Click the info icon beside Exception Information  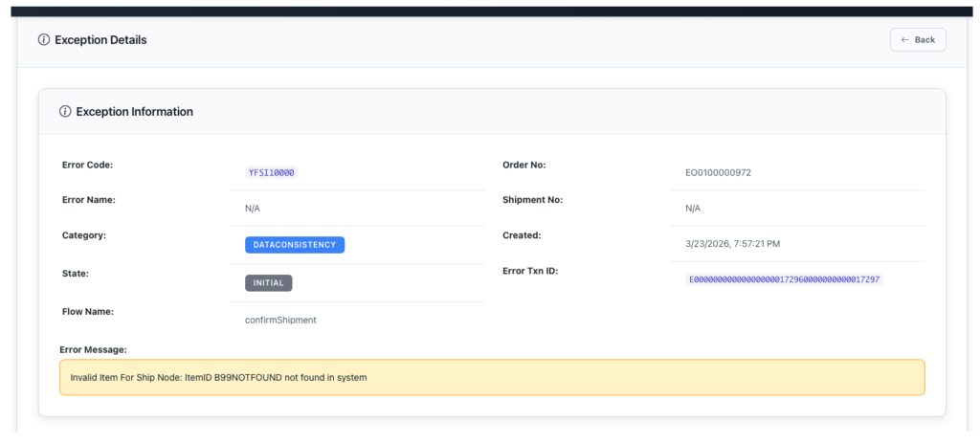pos(65,112)
